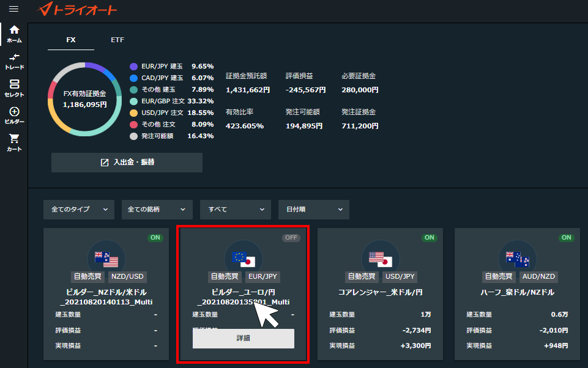Screen dimensions: 588x368
Task: Open the コアレンジャー_米ドル/円 card title
Action: click(380, 292)
